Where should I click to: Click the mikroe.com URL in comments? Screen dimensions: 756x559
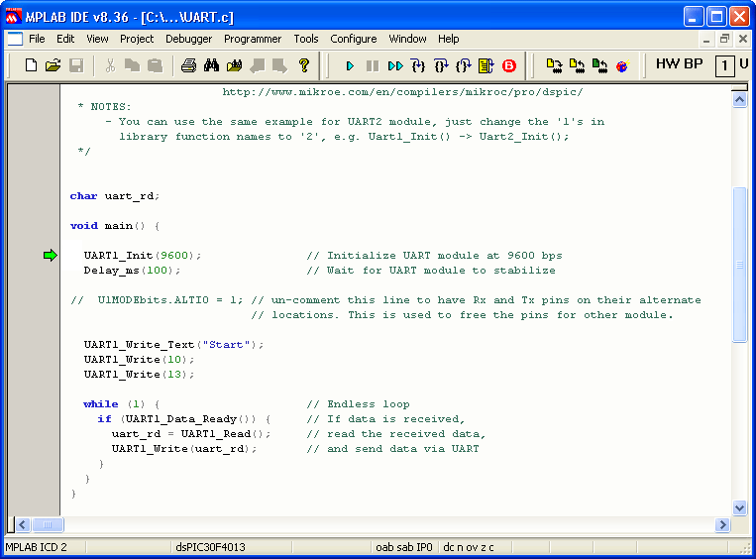point(402,91)
